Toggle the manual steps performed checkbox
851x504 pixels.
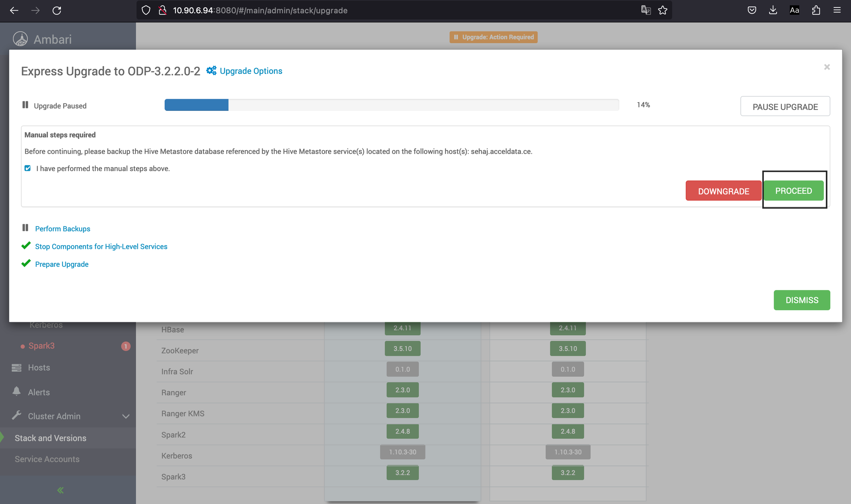[x=28, y=168]
